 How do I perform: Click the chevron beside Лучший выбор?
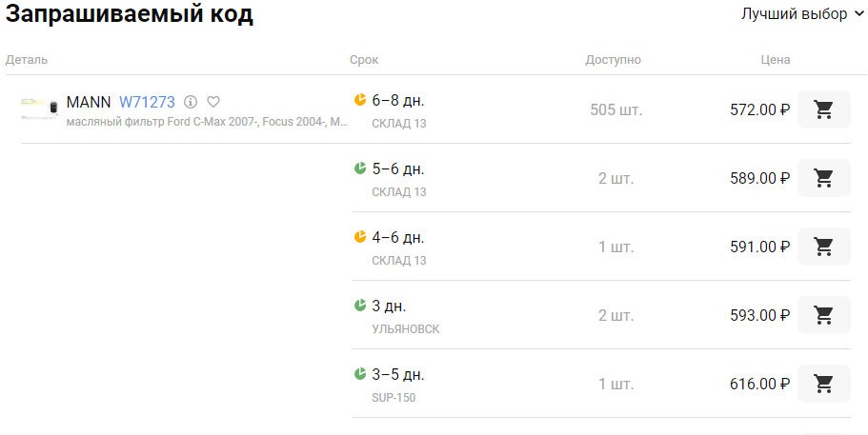click(858, 15)
